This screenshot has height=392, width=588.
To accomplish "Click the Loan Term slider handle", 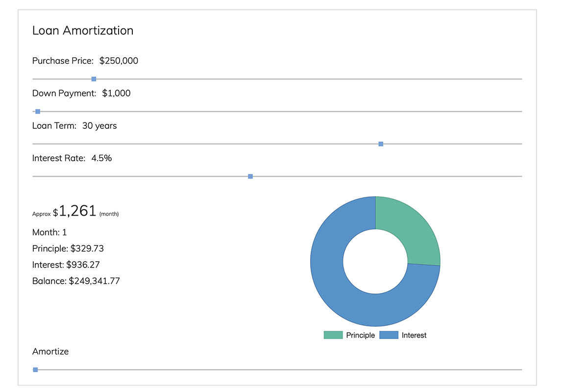I will (x=381, y=144).
